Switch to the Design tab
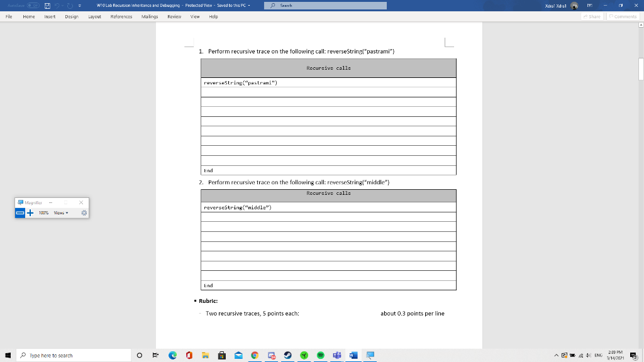644x362 pixels. [x=72, y=17]
